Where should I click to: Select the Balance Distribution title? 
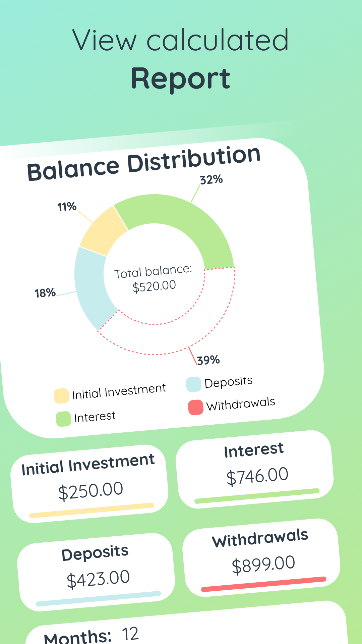[x=144, y=163]
